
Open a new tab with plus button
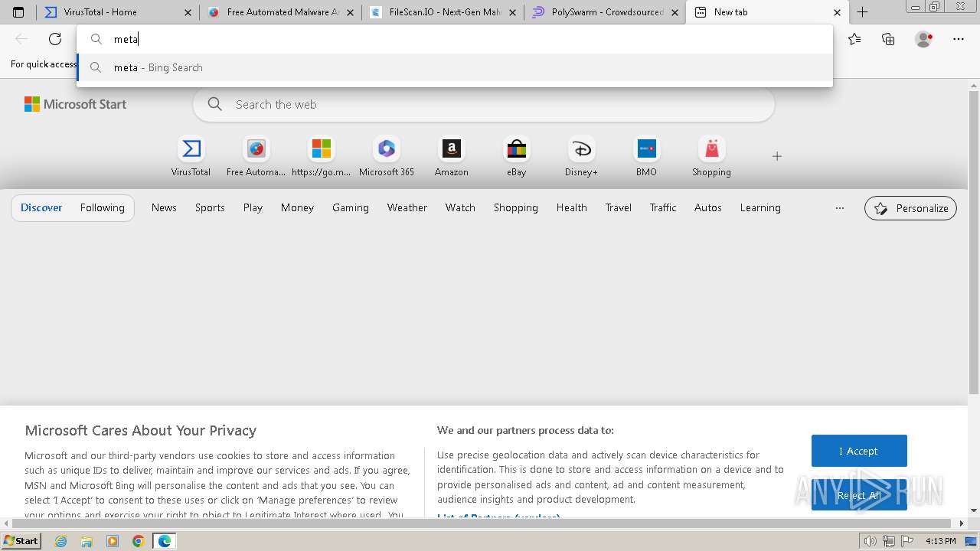[x=862, y=12]
